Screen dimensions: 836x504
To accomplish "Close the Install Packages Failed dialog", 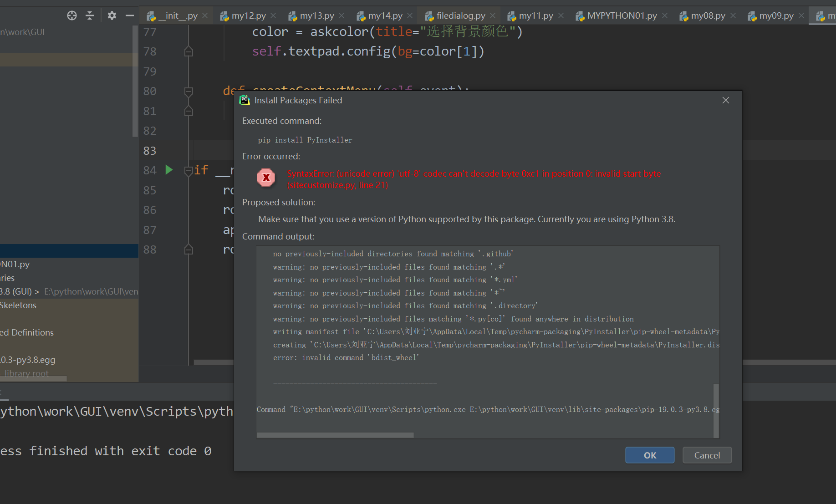I will 726,100.
